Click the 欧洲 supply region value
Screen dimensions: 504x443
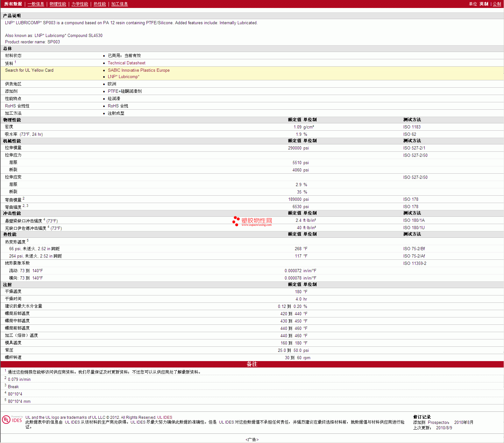(x=112, y=84)
